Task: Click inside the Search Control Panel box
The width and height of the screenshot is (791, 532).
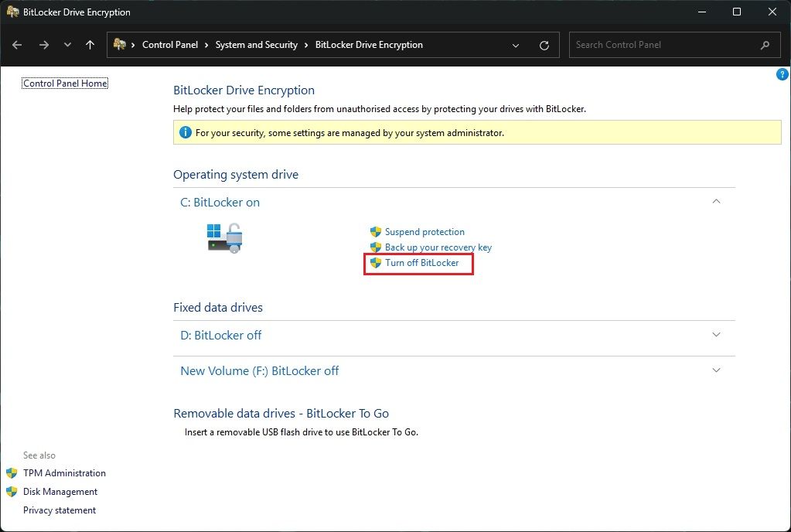Action: [665, 45]
